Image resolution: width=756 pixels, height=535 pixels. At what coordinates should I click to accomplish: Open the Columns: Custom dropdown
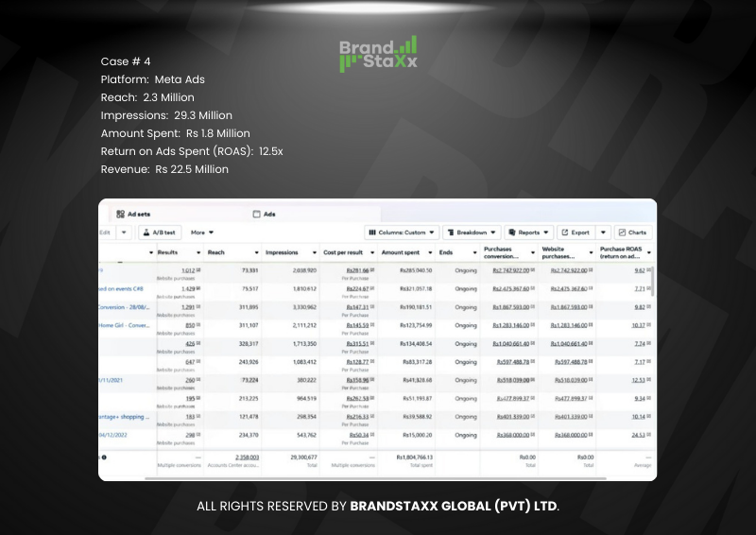[403, 233]
